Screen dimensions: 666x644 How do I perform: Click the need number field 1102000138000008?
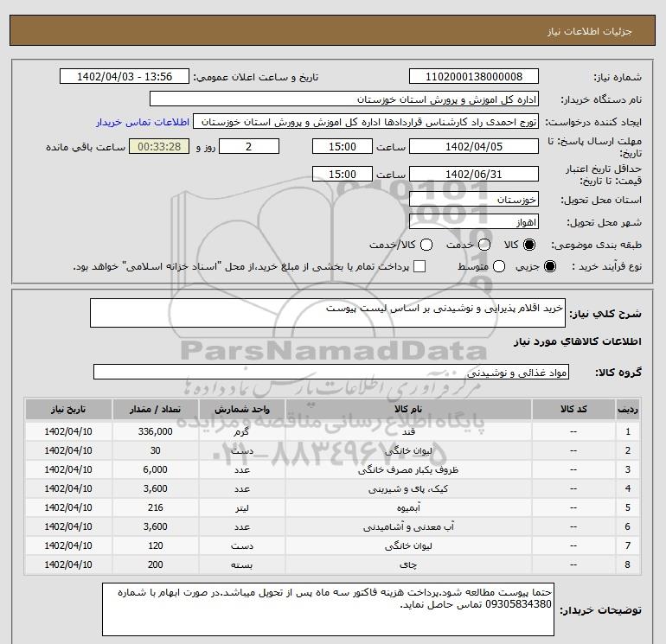(474, 76)
